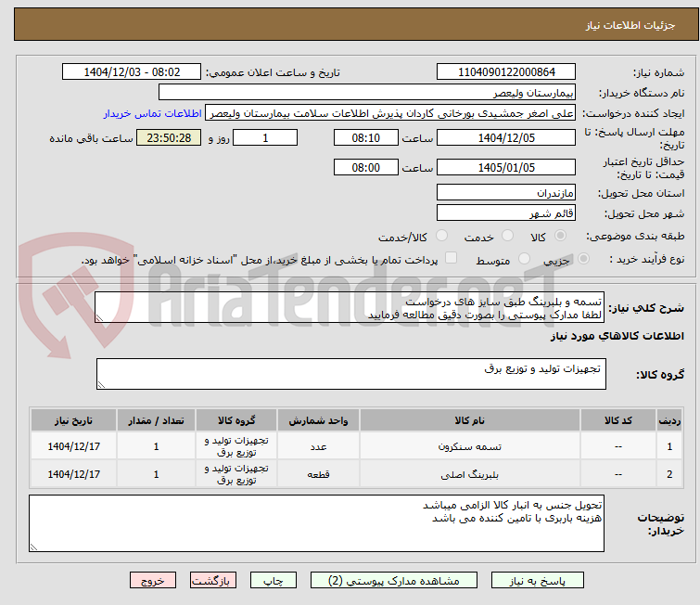
Task: Click the requester name field
Action: click(x=390, y=113)
